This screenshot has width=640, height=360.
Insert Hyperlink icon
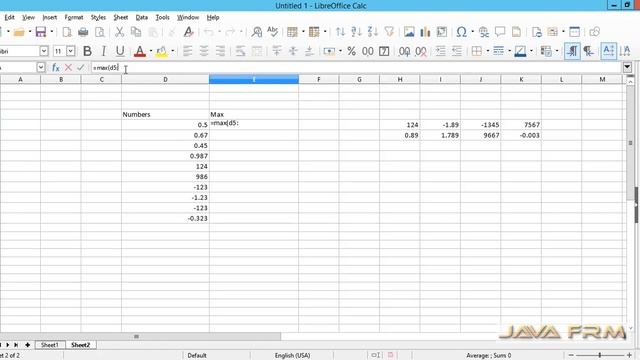click(484, 32)
